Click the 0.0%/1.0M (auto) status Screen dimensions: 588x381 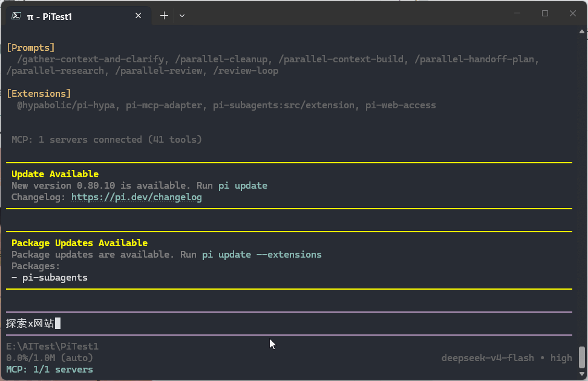[50, 358]
